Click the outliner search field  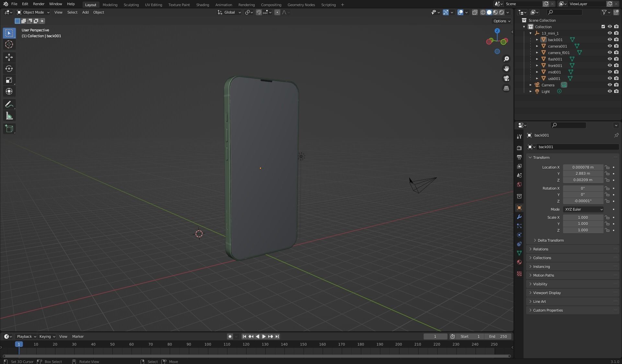click(x=565, y=12)
